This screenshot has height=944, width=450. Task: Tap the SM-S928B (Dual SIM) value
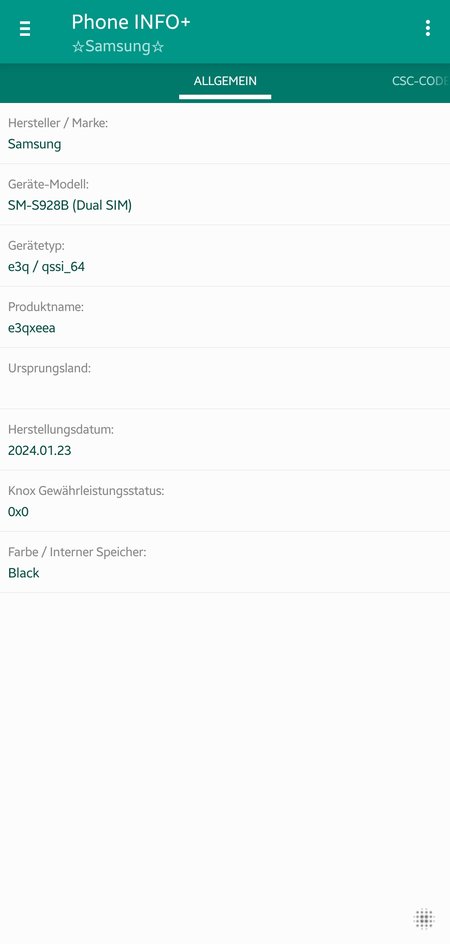(70, 205)
